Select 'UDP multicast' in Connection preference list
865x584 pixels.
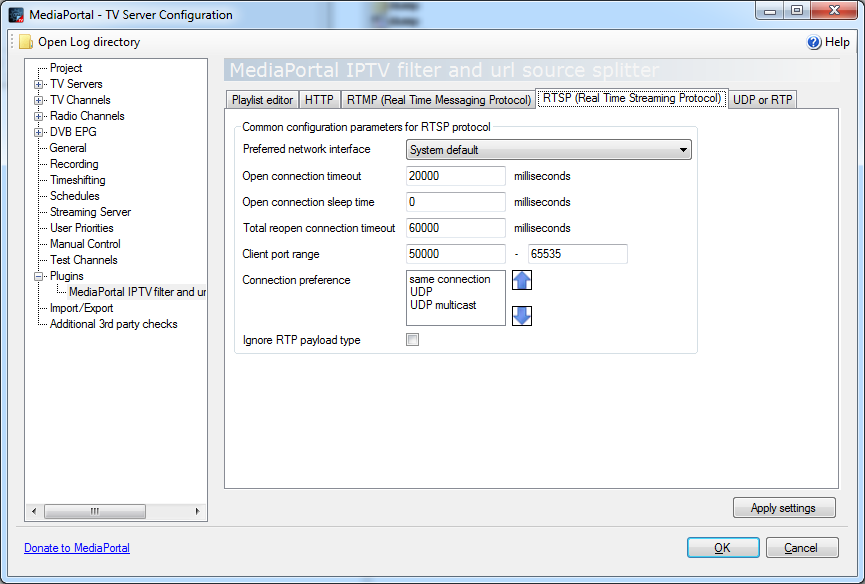(443, 305)
